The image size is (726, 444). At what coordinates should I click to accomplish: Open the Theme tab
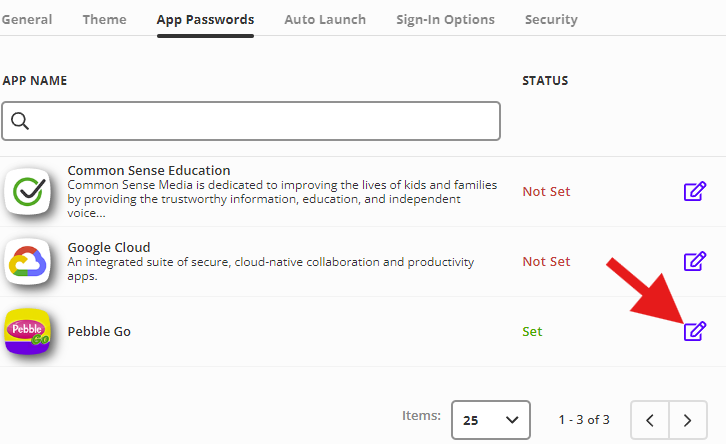point(104,19)
